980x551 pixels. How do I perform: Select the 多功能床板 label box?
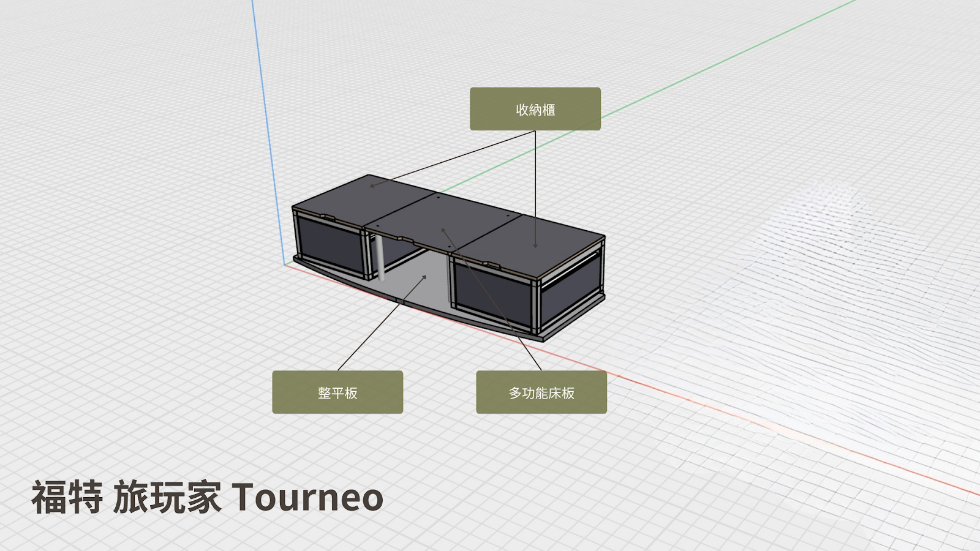541,392
